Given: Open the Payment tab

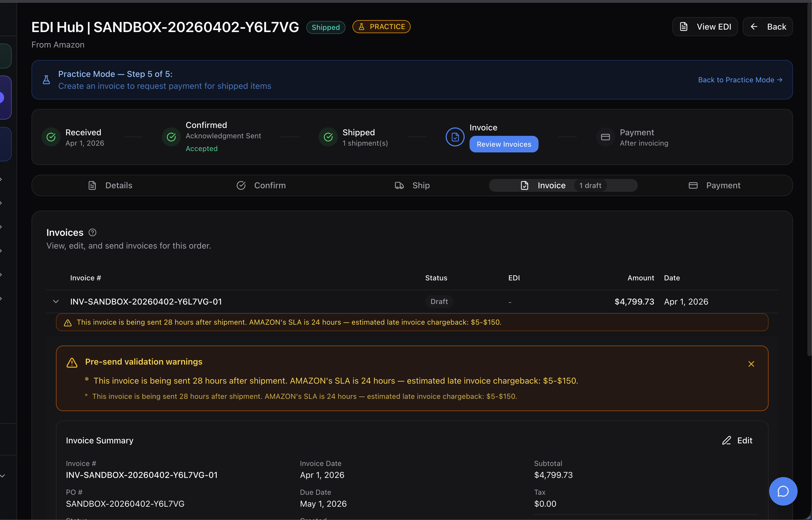Looking at the screenshot, I should tap(715, 185).
